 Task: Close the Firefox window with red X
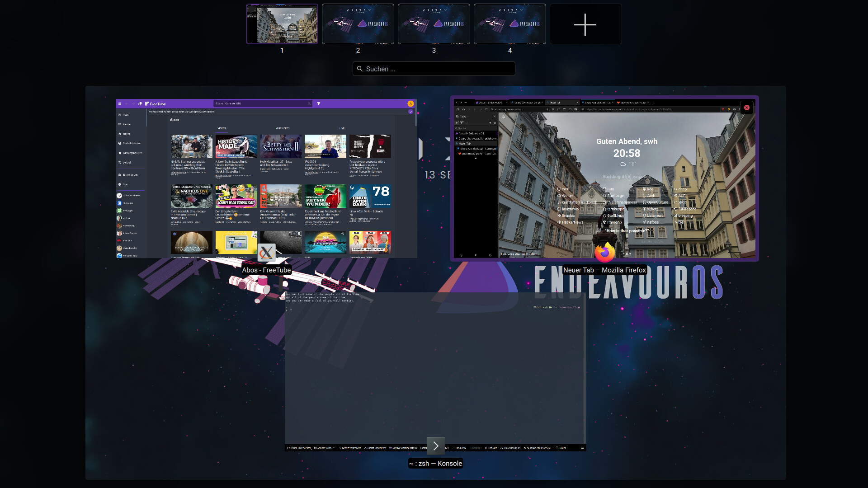tap(747, 108)
